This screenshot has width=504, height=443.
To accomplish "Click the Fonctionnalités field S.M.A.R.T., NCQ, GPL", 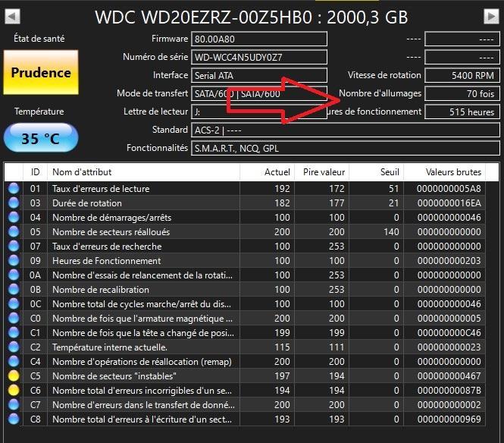I will (346, 149).
